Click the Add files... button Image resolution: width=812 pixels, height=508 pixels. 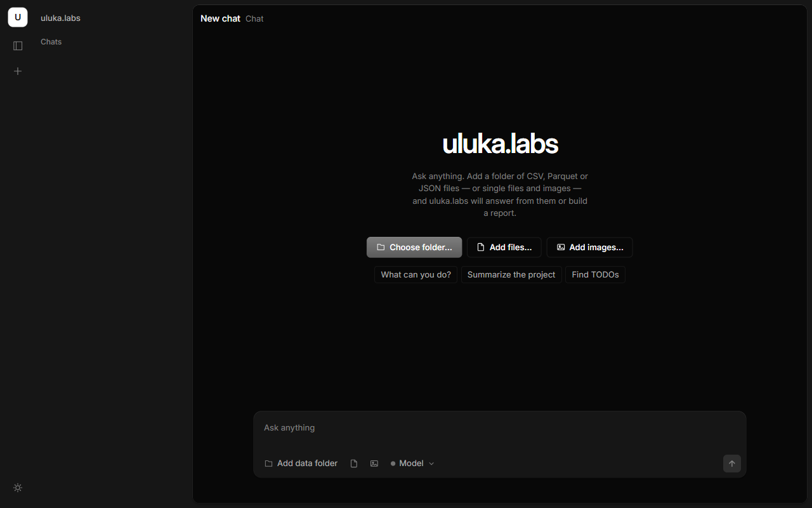504,247
